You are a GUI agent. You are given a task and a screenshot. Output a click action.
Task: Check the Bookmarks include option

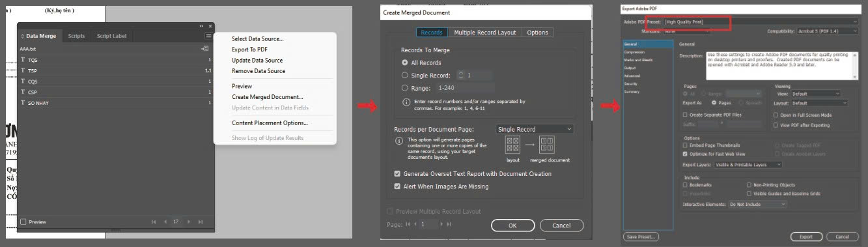685,184
